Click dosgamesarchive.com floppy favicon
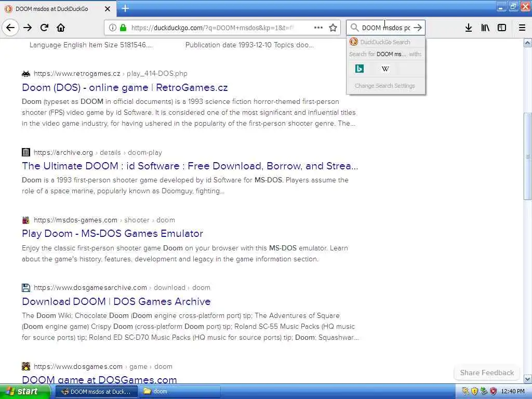This screenshot has height=399, width=532. click(x=26, y=288)
